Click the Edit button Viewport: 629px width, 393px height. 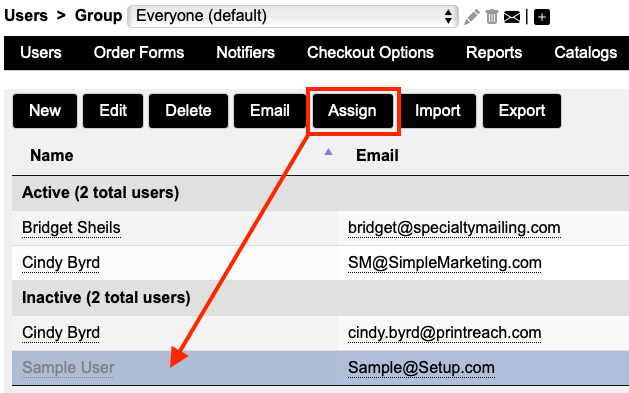coord(113,111)
